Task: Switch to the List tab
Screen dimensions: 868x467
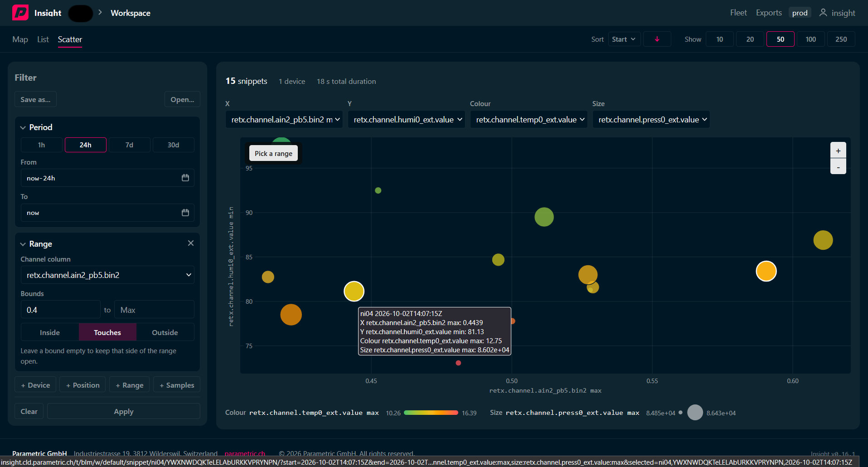Action: (x=43, y=39)
